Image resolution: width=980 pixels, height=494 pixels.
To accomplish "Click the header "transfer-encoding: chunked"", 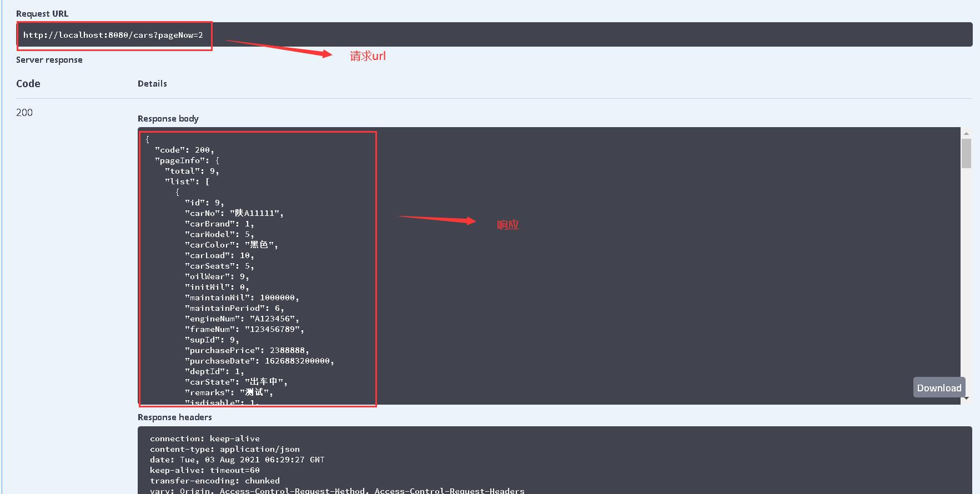I will (x=215, y=481).
